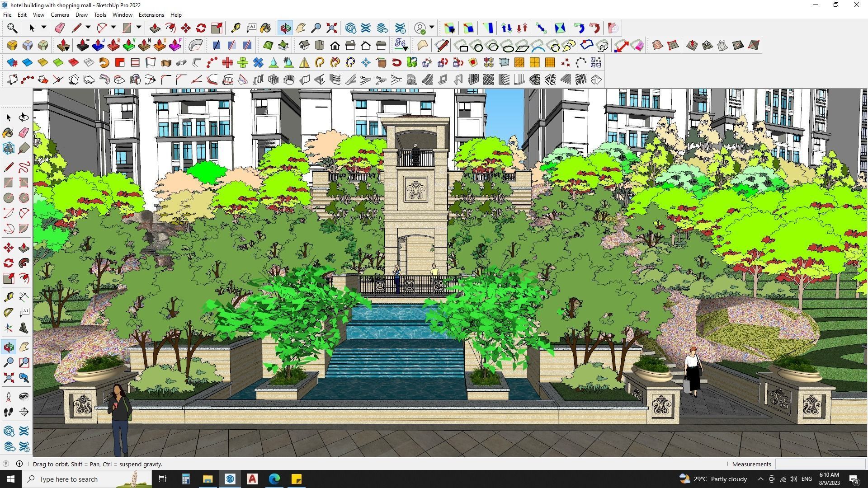Click Zoom Extents in top toolbar

(x=331, y=28)
